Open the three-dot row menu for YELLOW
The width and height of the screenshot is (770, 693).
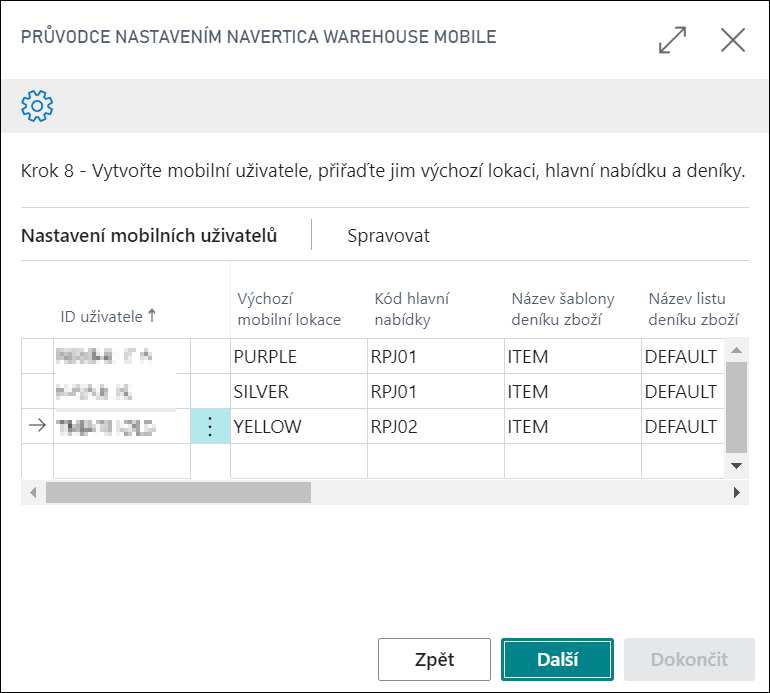(x=210, y=426)
